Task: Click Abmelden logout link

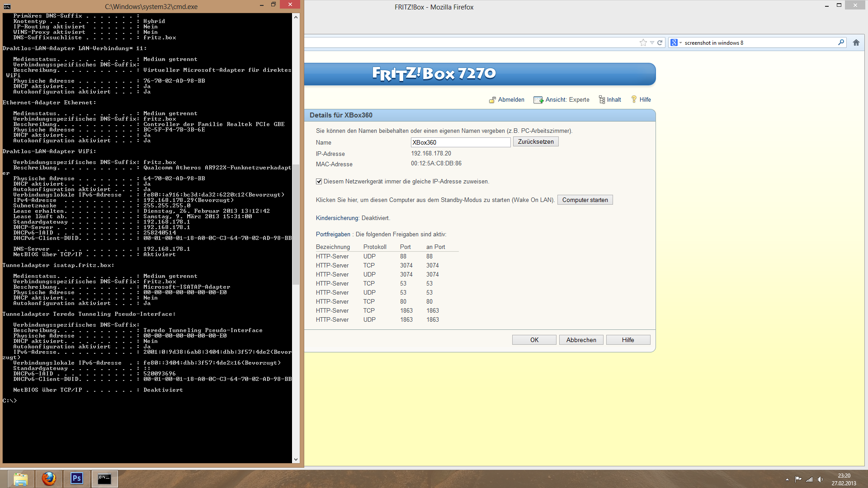Action: pyautogui.click(x=510, y=99)
